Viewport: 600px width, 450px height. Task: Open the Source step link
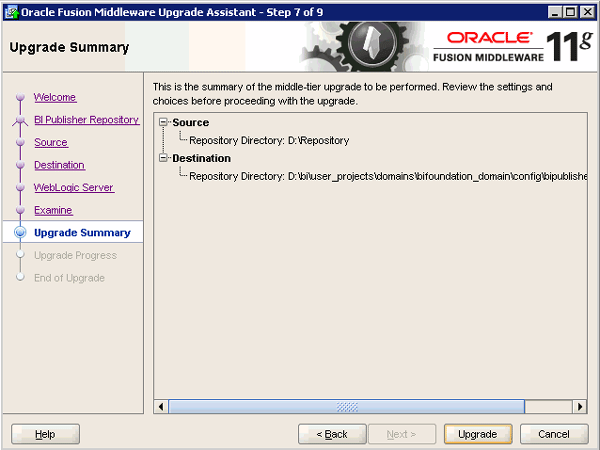(51, 142)
